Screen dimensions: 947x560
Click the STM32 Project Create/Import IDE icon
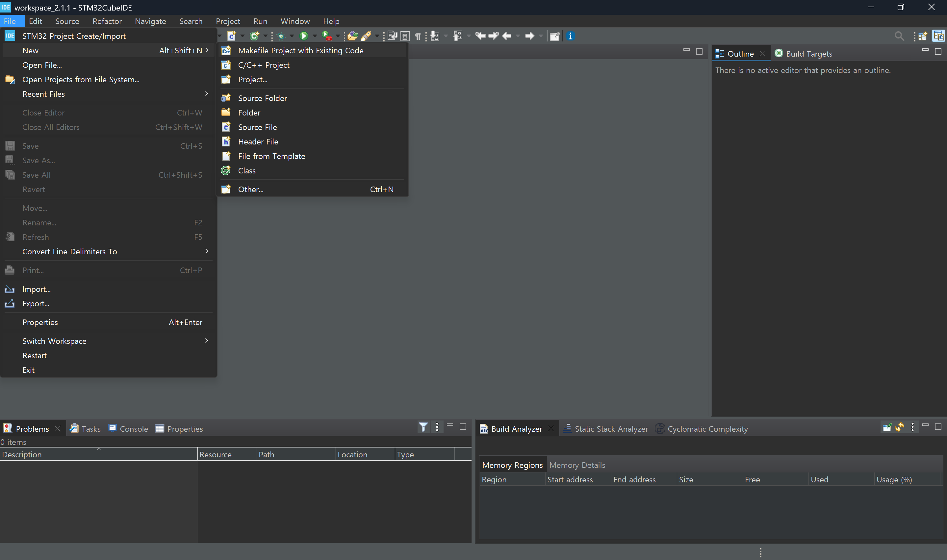[10, 36]
